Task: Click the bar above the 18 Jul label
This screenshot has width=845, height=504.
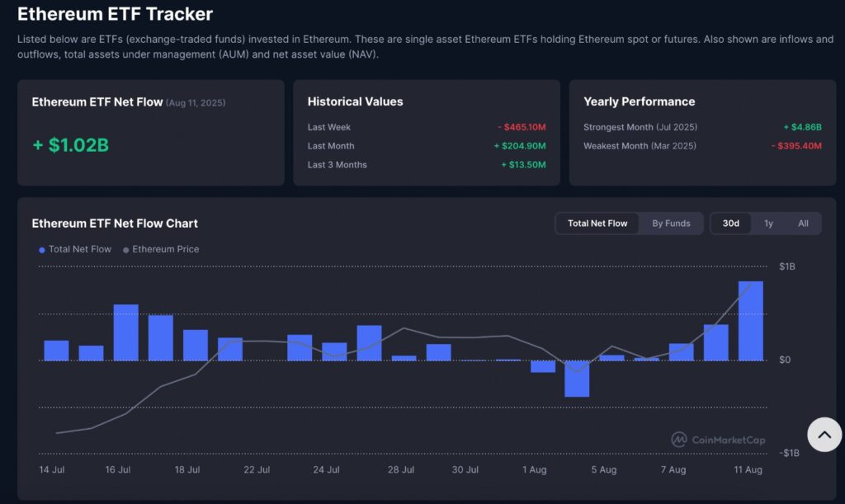Action: [x=195, y=345]
